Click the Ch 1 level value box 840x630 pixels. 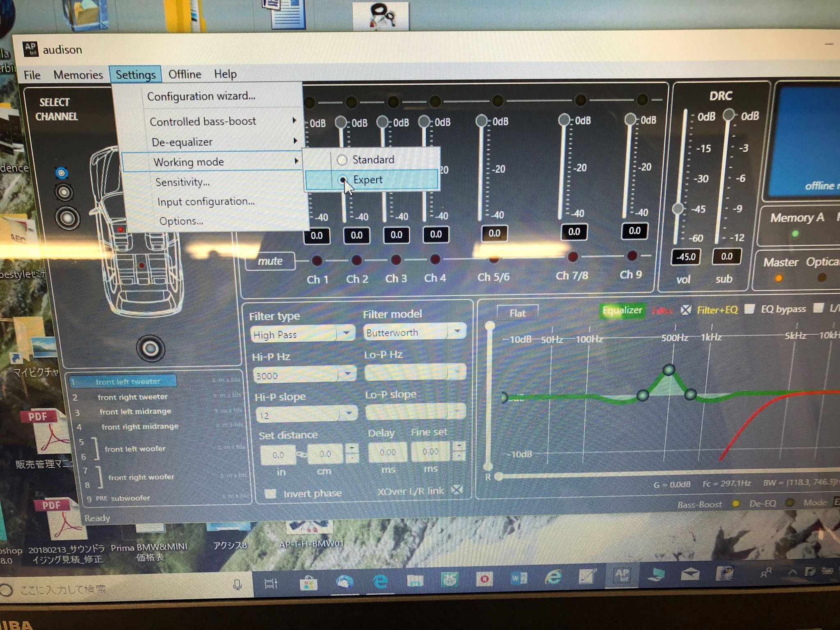(317, 235)
